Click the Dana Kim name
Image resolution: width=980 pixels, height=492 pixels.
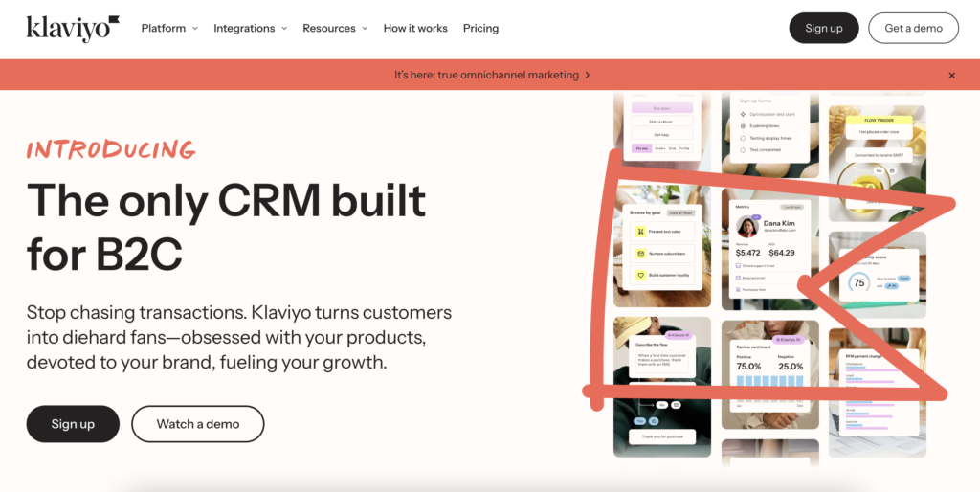click(x=779, y=223)
